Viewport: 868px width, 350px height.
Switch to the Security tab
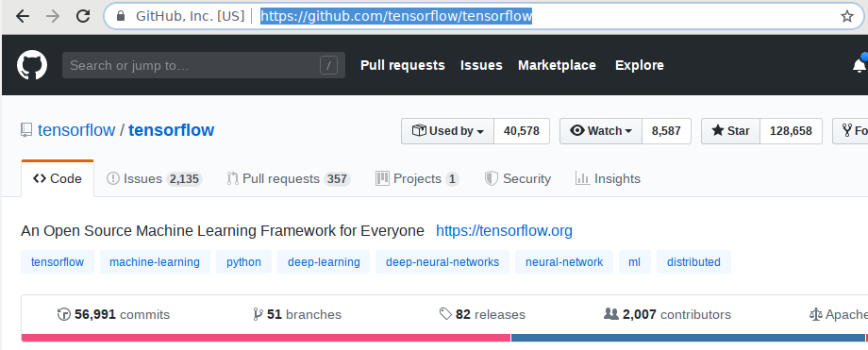click(518, 179)
